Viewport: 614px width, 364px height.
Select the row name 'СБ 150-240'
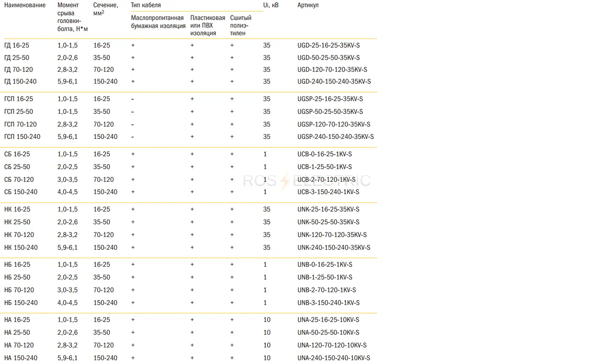[21, 192]
